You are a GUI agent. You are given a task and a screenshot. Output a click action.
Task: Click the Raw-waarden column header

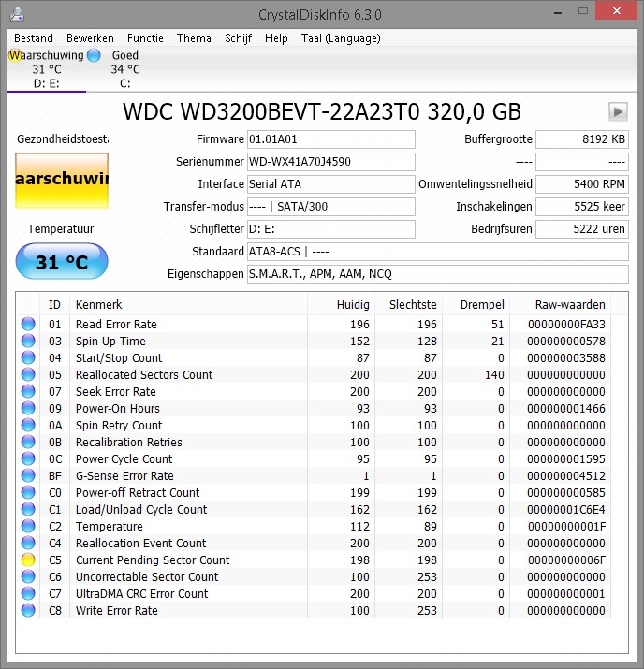pyautogui.click(x=561, y=305)
